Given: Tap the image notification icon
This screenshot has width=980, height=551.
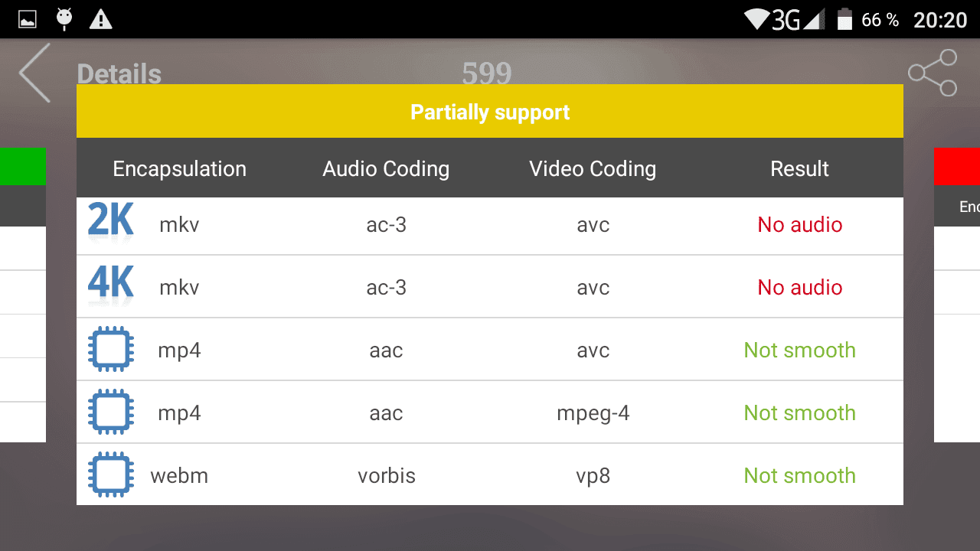Looking at the screenshot, I should [28, 19].
